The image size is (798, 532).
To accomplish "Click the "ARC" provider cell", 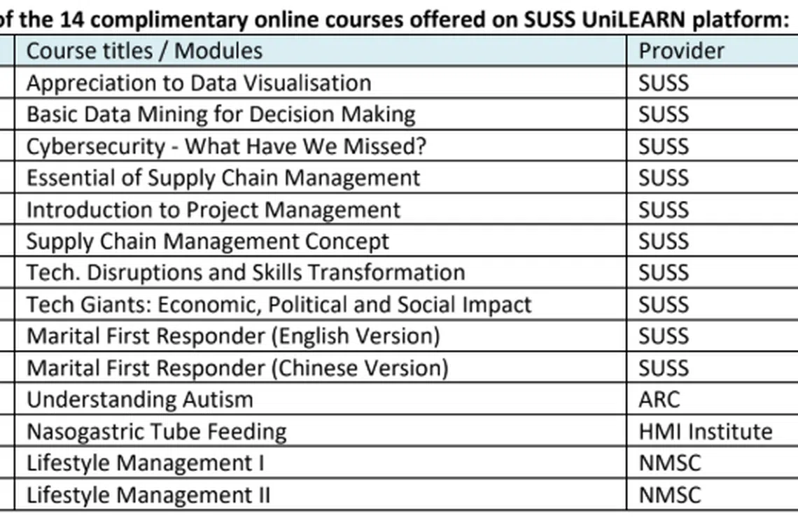I will click(659, 400).
